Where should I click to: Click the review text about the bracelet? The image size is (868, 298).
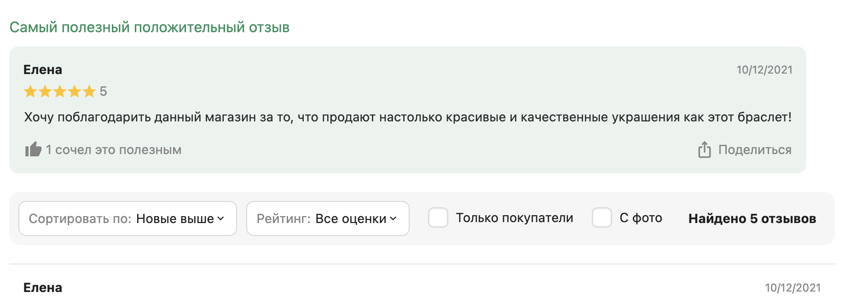408,117
